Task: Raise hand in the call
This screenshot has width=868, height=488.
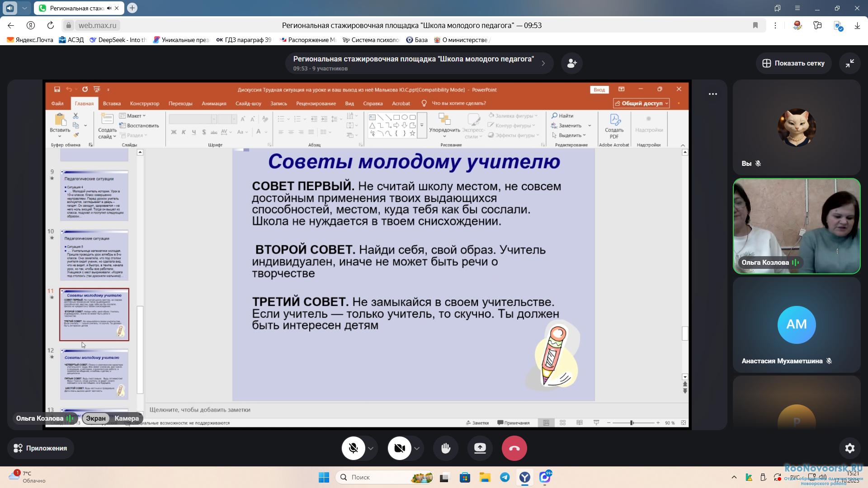Action: pos(446,448)
